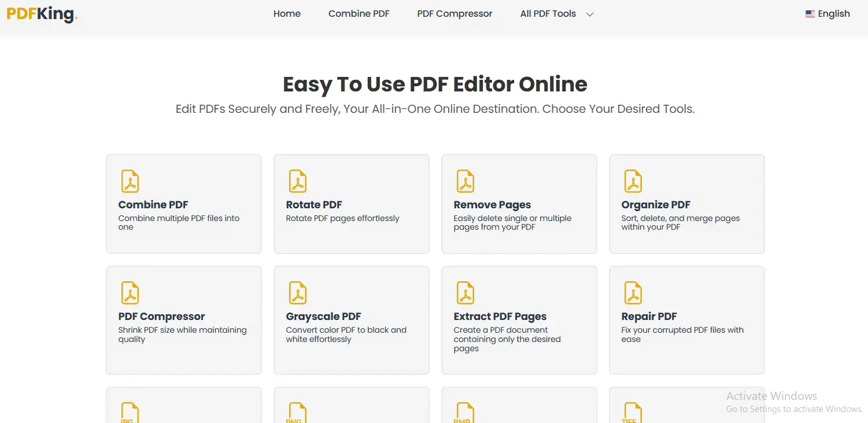Click the PDF Compressor card icon
This screenshot has height=423, width=868.
[x=130, y=293]
